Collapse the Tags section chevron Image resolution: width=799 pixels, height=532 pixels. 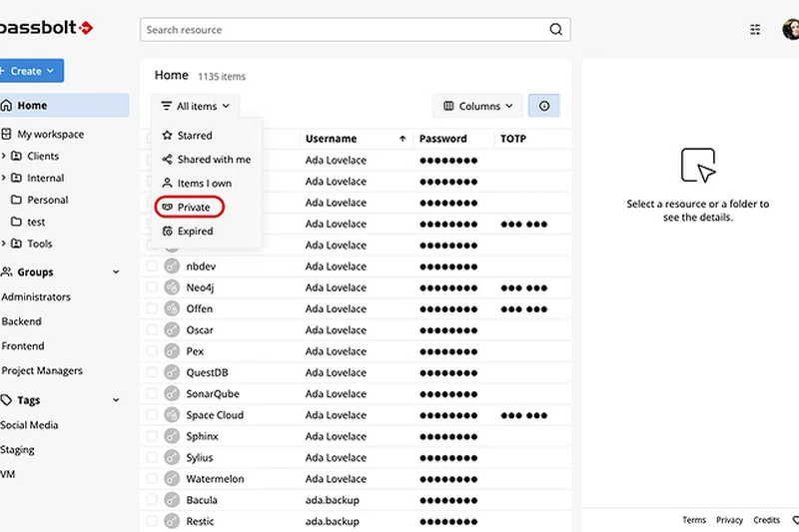click(116, 400)
